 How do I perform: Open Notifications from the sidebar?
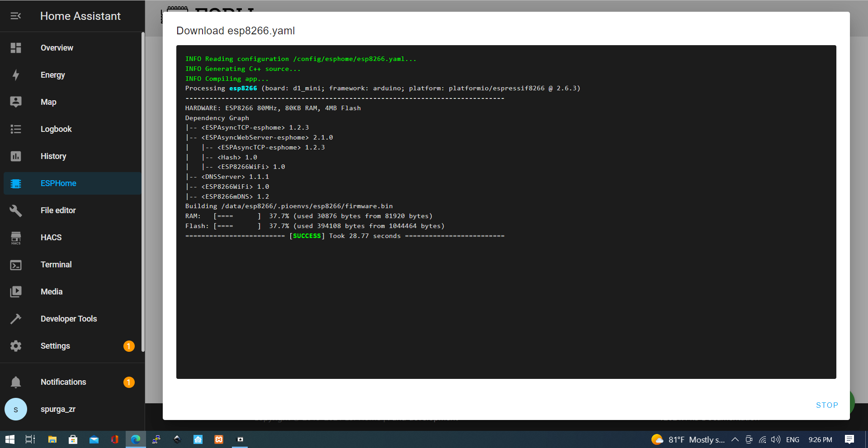[x=72, y=382]
